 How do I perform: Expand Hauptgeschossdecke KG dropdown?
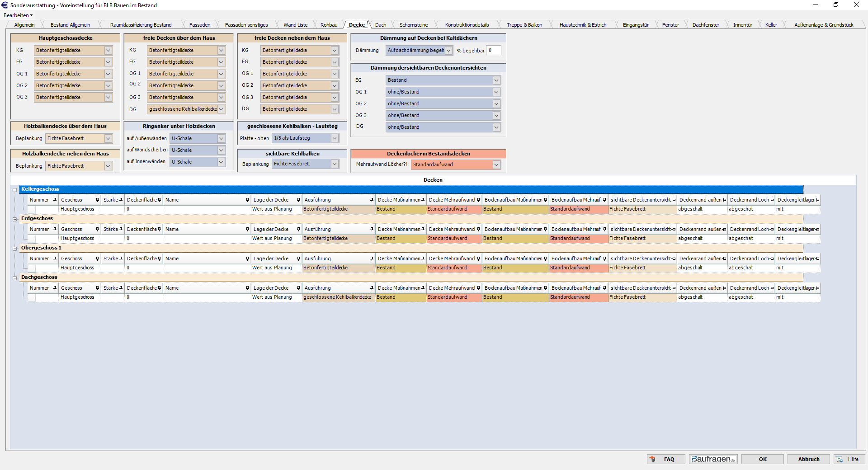point(108,51)
